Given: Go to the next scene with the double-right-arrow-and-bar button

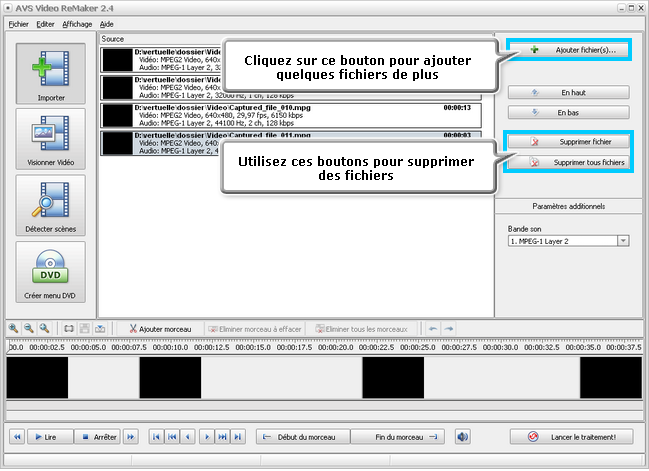Looking at the screenshot, I should click(222, 437).
